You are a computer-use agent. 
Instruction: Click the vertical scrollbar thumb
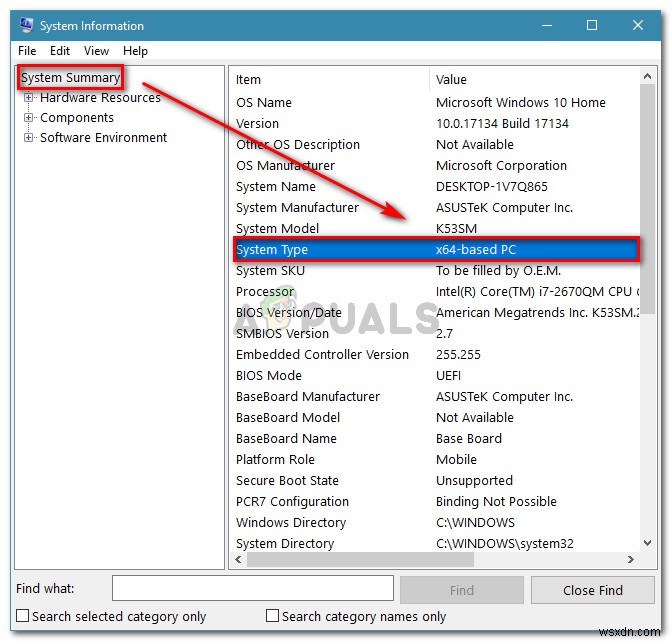(648, 199)
